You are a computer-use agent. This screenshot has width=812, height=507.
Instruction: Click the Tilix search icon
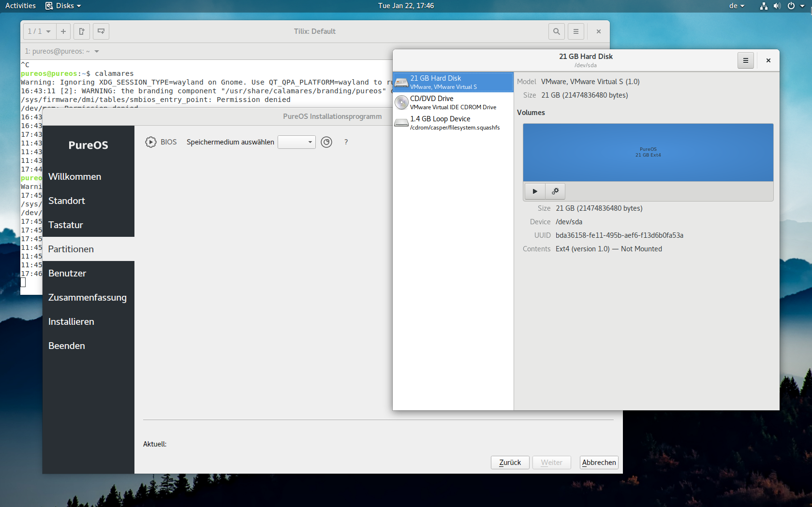[556, 31]
